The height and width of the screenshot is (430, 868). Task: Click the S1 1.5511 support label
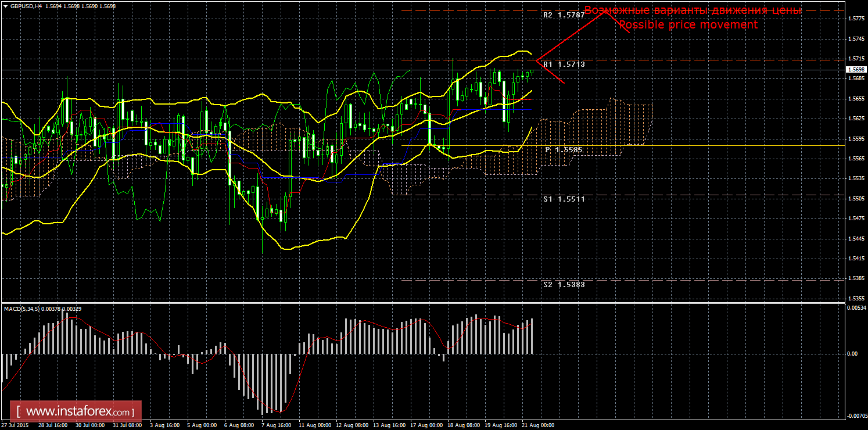(x=564, y=199)
